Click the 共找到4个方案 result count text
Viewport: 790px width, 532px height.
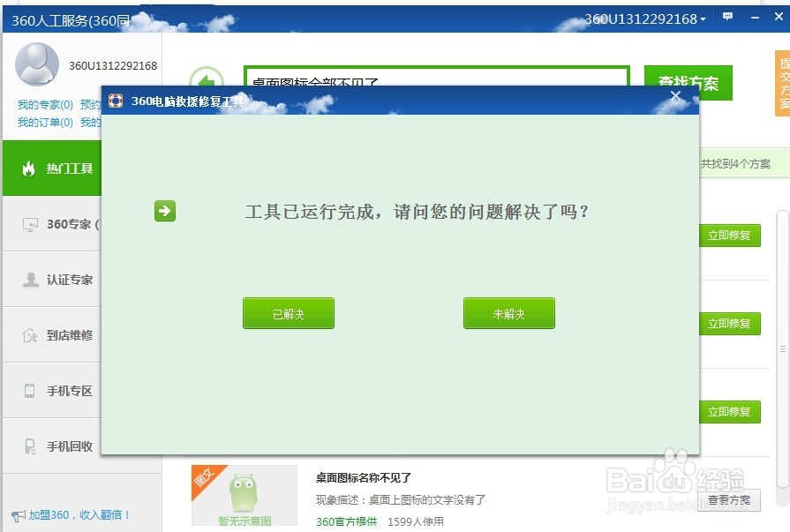coord(735,164)
